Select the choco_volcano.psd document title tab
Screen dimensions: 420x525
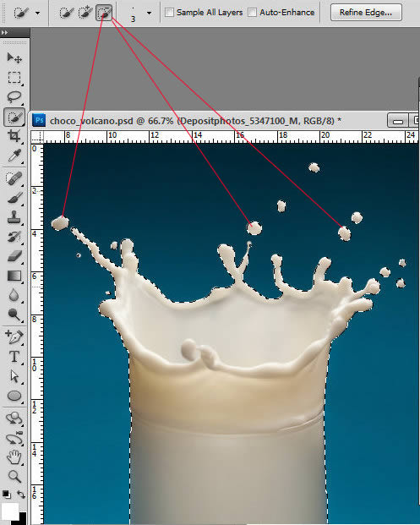[195, 121]
